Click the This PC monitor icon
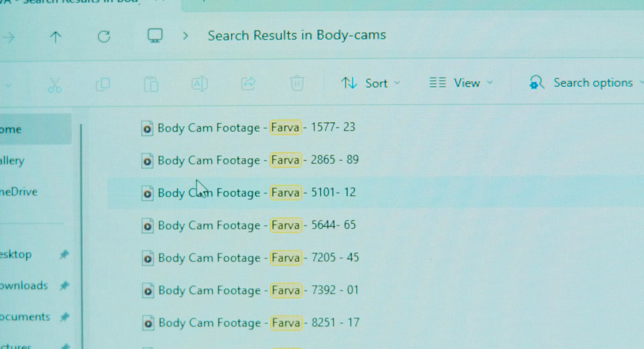Image resolution: width=644 pixels, height=349 pixels. pyautogui.click(x=155, y=35)
